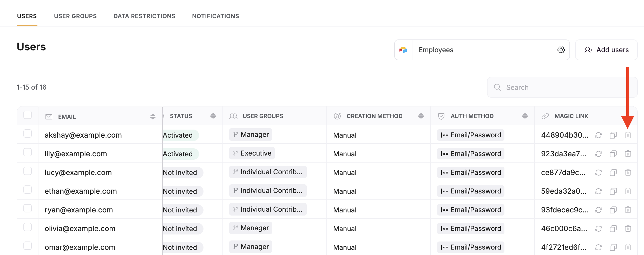Remove lucy@example.com using trash icon

[x=628, y=172]
